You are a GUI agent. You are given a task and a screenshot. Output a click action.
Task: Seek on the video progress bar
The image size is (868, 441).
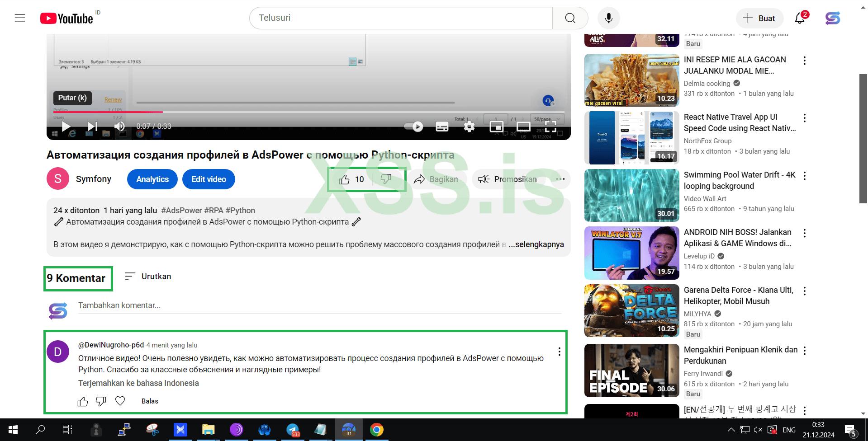(308, 112)
